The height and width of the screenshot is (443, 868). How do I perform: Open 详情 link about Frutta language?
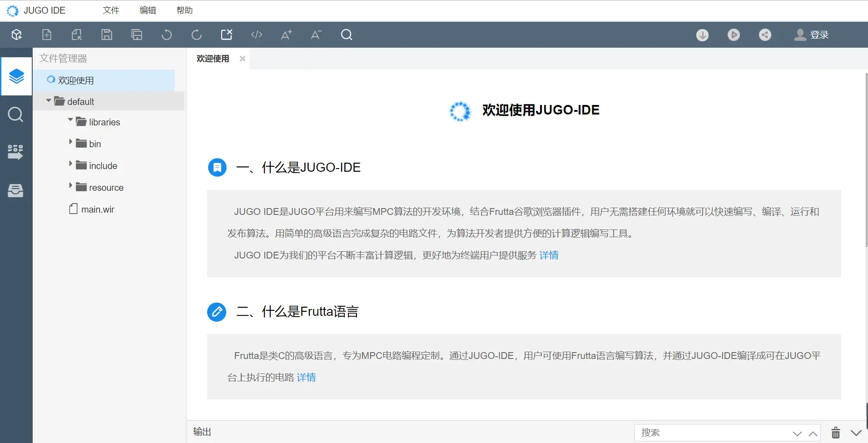pos(306,378)
